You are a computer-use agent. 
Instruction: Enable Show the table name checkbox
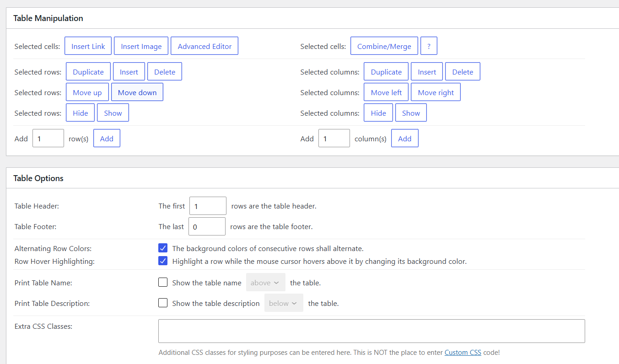pos(163,283)
